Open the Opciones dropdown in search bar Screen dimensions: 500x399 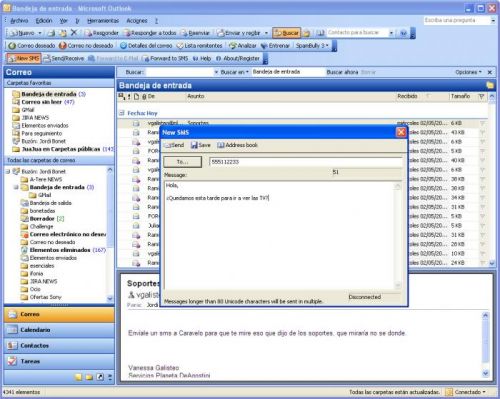pyautogui.click(x=468, y=72)
